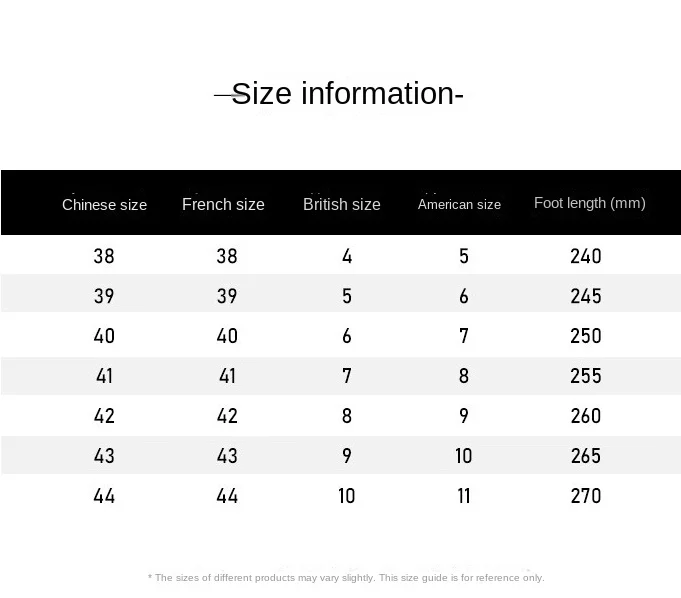The width and height of the screenshot is (681, 598).
Task: Click the British size column header
Action: (x=342, y=204)
